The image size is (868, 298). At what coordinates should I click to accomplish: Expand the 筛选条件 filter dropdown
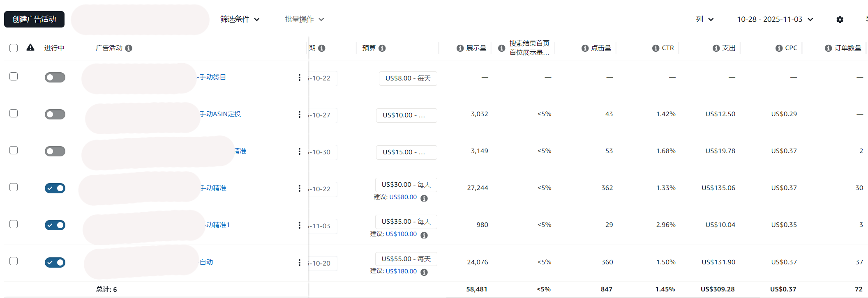240,19
